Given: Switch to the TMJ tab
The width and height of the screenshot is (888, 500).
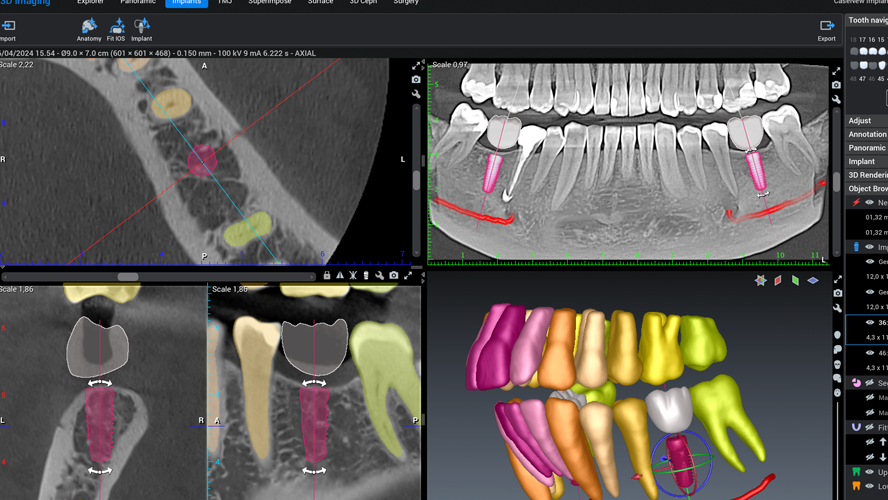Looking at the screenshot, I should point(225,3).
